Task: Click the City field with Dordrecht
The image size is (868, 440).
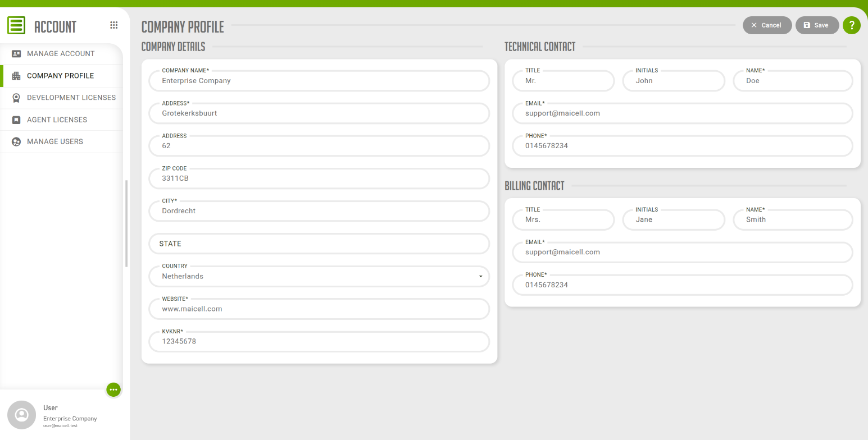Action: click(x=319, y=211)
